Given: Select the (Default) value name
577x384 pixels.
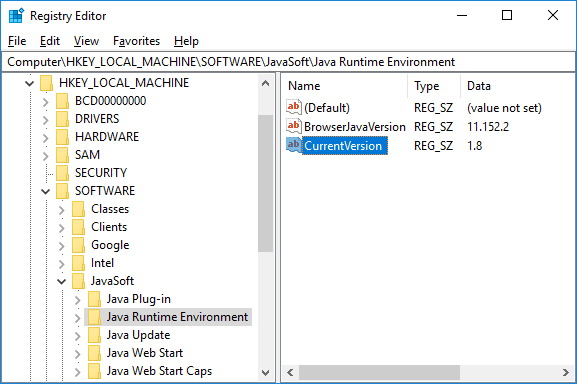Looking at the screenshot, I should (327, 108).
